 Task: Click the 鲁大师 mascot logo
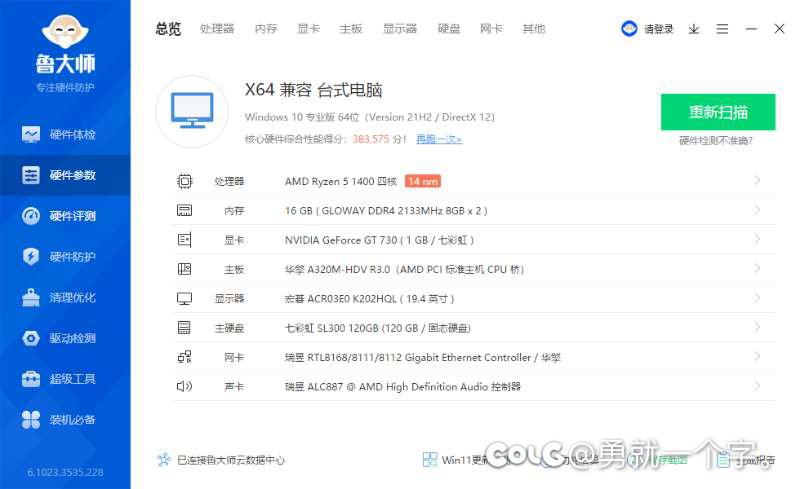click(x=65, y=31)
